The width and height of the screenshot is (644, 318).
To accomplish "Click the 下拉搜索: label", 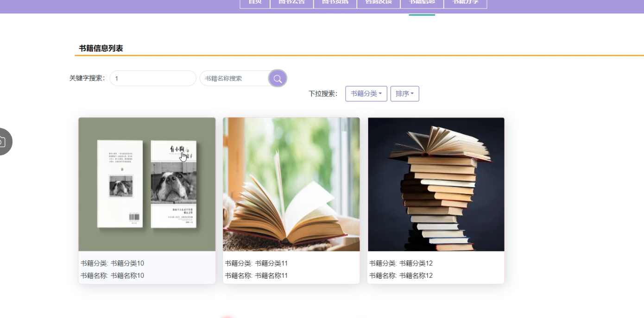I will tap(323, 94).
